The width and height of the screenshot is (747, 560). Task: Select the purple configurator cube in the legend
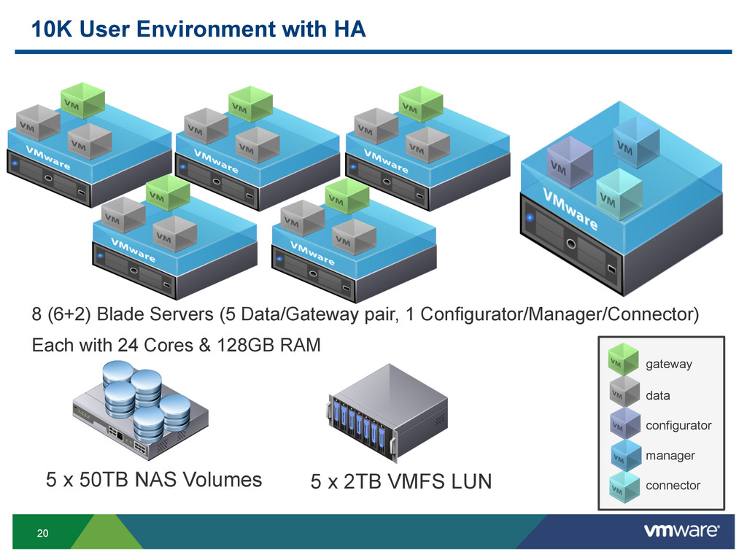pyautogui.click(x=625, y=423)
